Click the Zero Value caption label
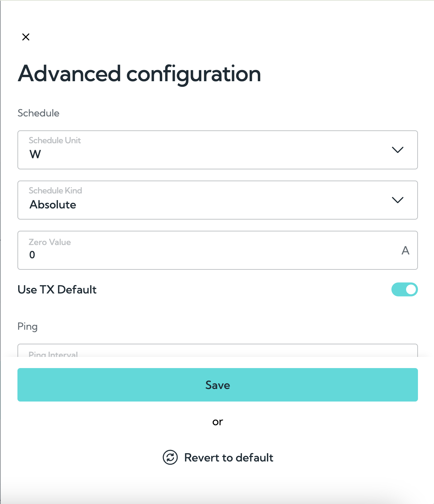 coord(50,242)
